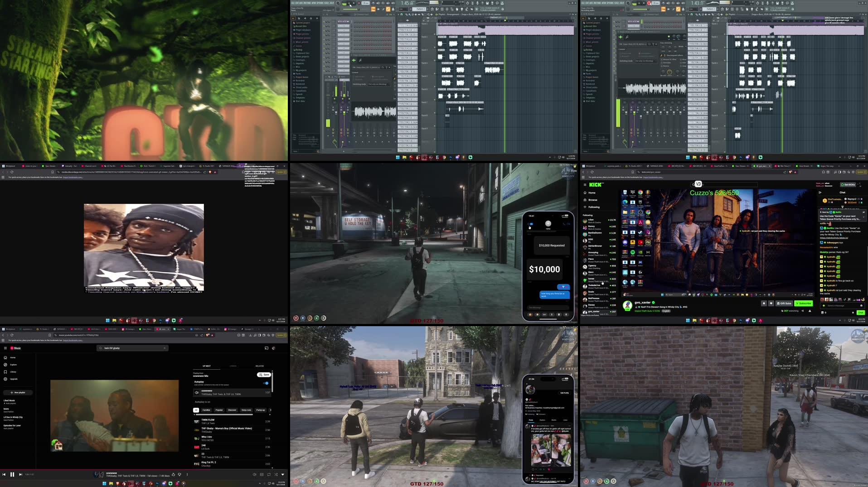Toggle the playlist snap magnet in FL Studio 1:45

click(402, 14)
